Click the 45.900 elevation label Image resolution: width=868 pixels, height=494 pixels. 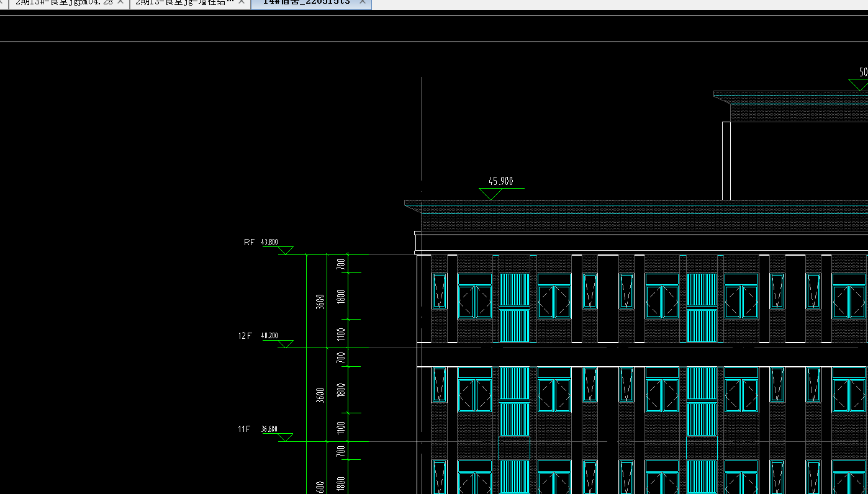tap(500, 181)
